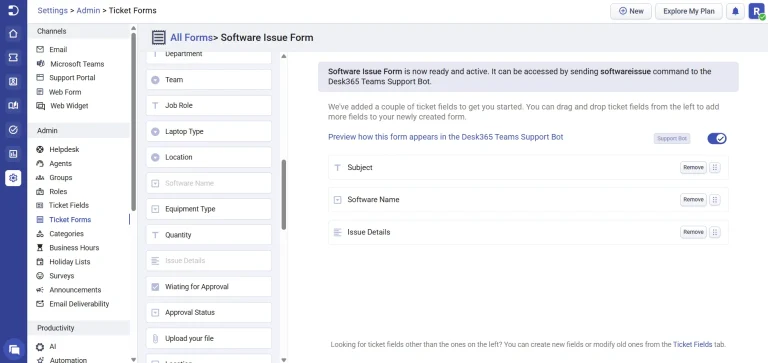
Task: Go back to All Forms link
Action: (191, 38)
